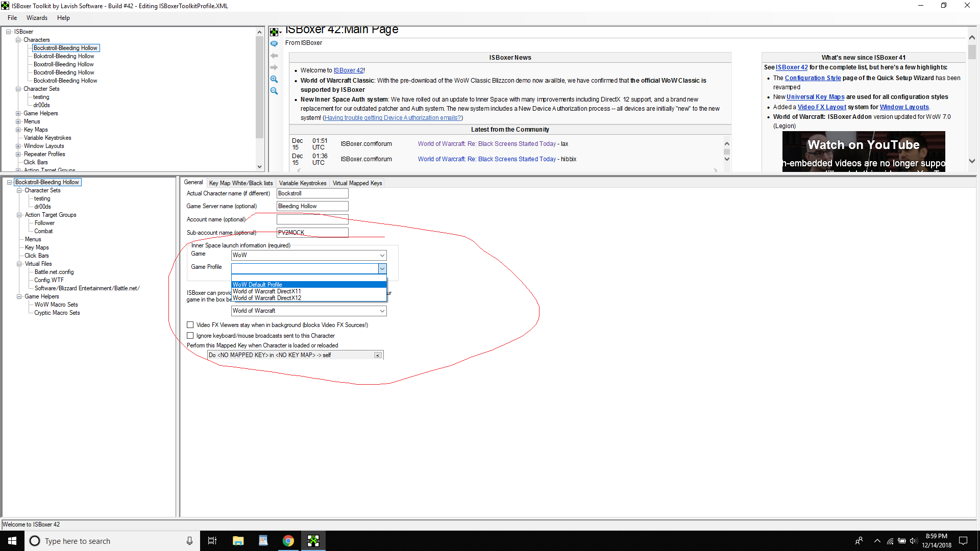Click the network tray icon

890,541
